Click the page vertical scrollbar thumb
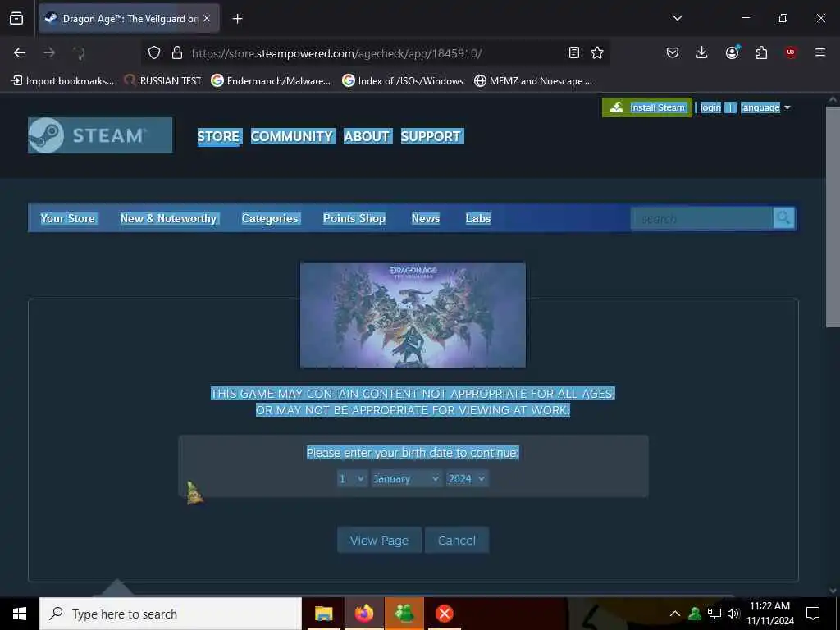The width and height of the screenshot is (840, 630). 833,217
